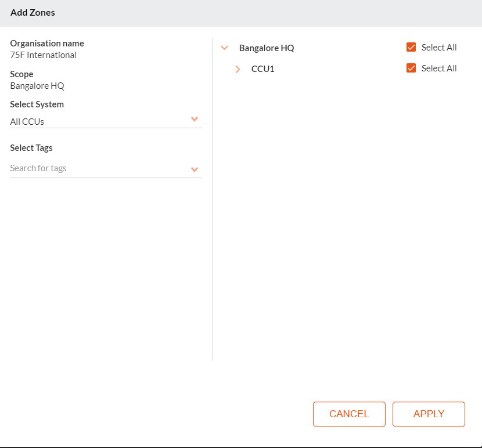482x448 pixels.
Task: Select the Bangalore HQ tree label
Action: tap(267, 48)
